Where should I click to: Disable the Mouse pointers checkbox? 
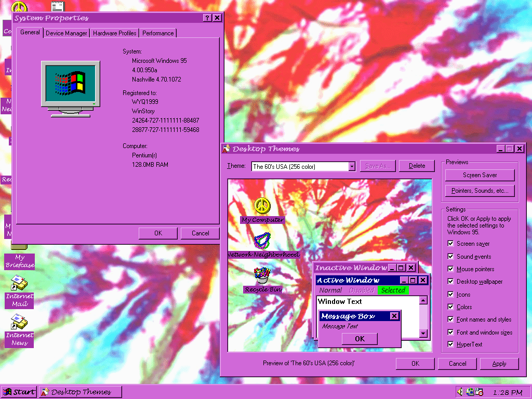click(x=450, y=269)
